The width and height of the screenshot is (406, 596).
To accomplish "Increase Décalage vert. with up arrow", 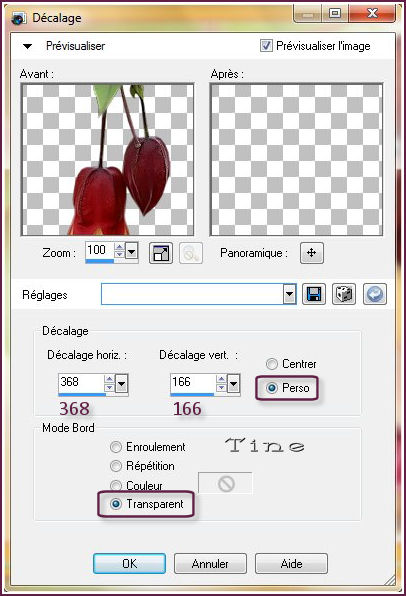I will [221, 379].
